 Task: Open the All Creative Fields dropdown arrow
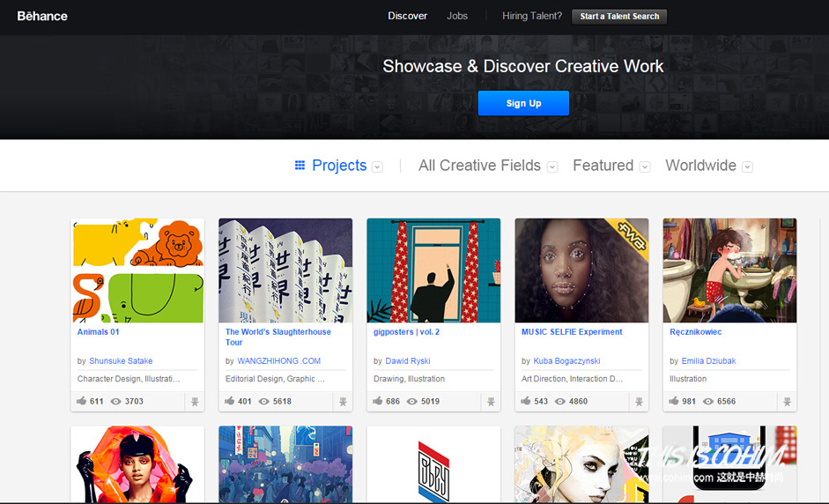[x=552, y=167]
